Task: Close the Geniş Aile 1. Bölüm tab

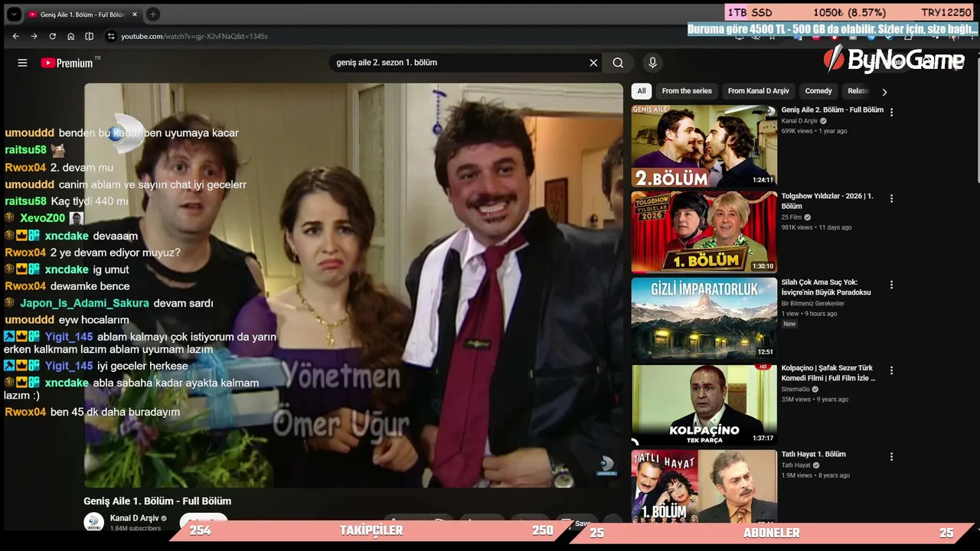Action: [x=135, y=15]
